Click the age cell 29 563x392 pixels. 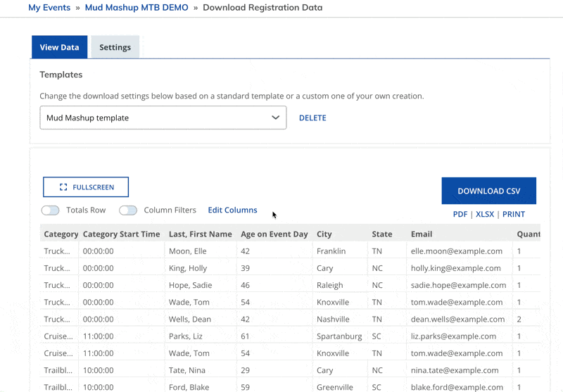click(x=245, y=370)
